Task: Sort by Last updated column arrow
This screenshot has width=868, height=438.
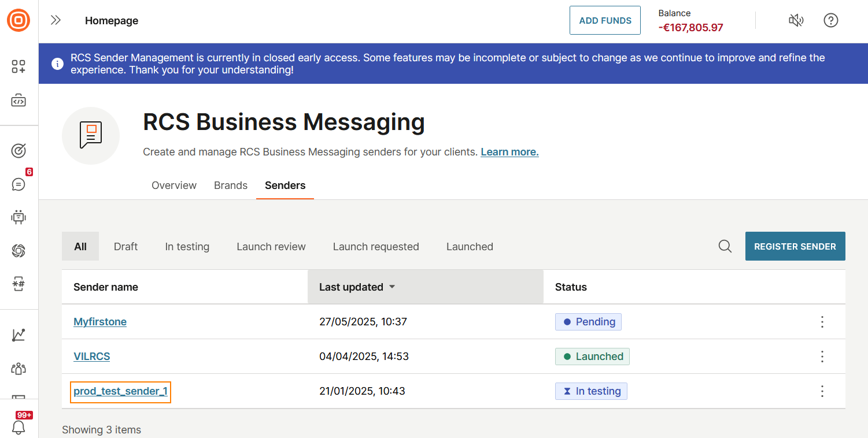Action: tap(392, 287)
